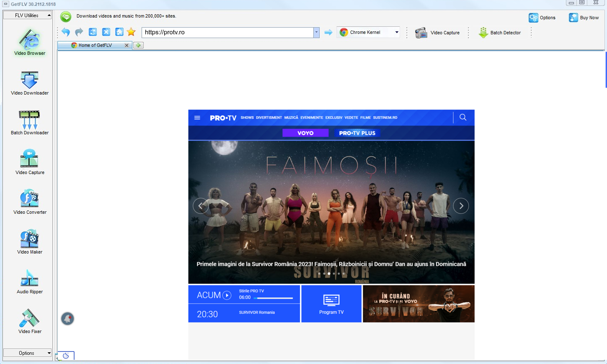Image resolution: width=607 pixels, height=364 pixels.
Task: Open the Survivor România 2023 headline
Action: click(331, 264)
